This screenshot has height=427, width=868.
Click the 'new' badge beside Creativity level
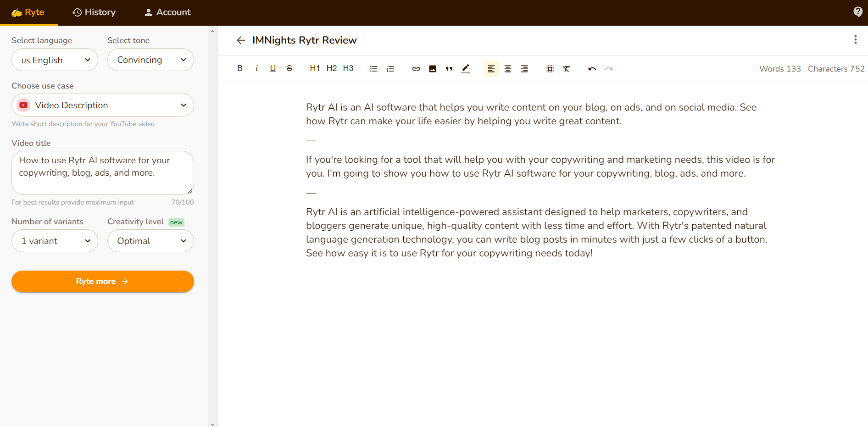[x=176, y=222]
